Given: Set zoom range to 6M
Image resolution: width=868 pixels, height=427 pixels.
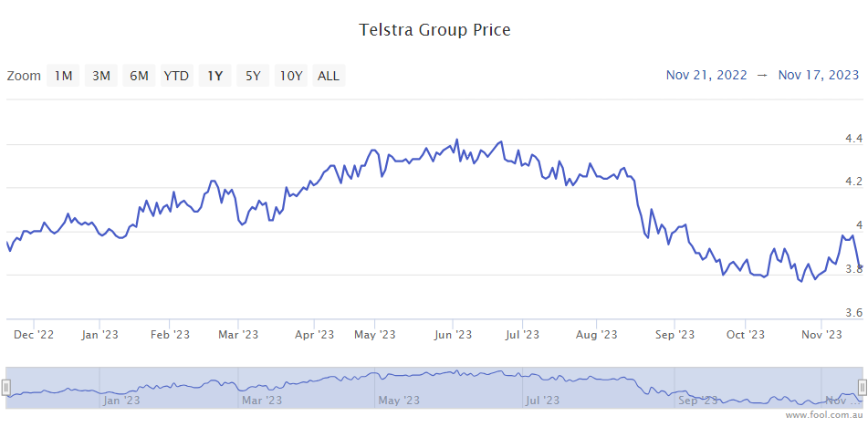Looking at the screenshot, I should (139, 76).
